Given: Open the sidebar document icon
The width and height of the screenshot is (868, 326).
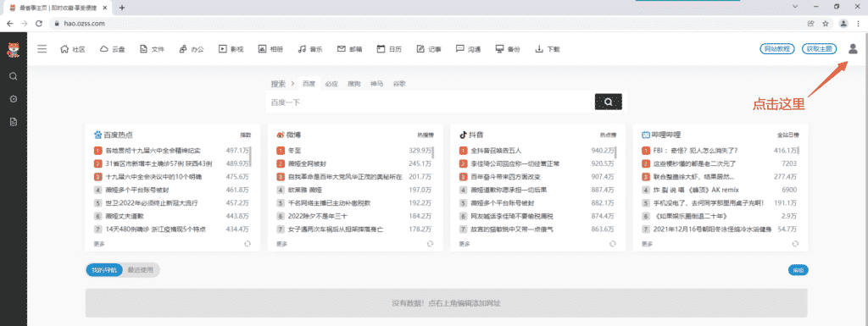Looking at the screenshot, I should tap(14, 122).
